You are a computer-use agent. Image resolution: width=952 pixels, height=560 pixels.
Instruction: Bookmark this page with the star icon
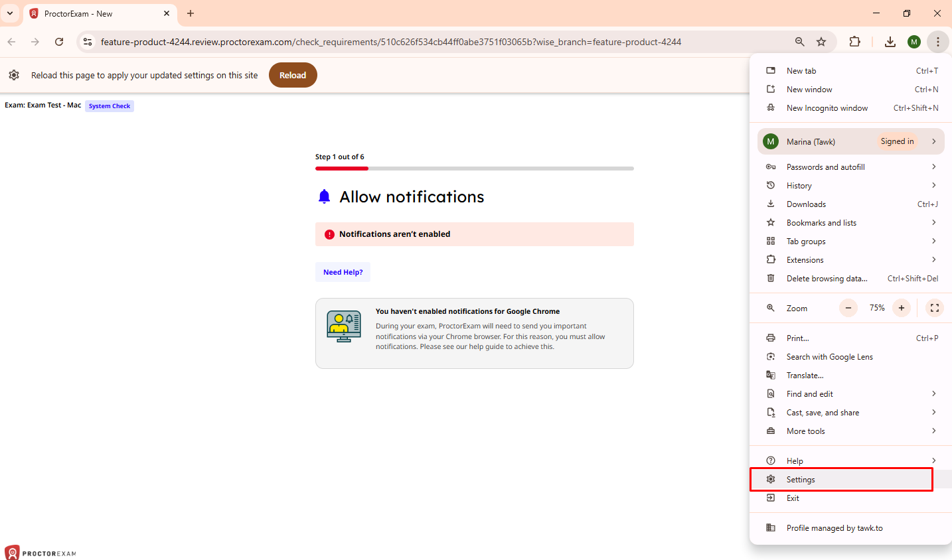821,42
